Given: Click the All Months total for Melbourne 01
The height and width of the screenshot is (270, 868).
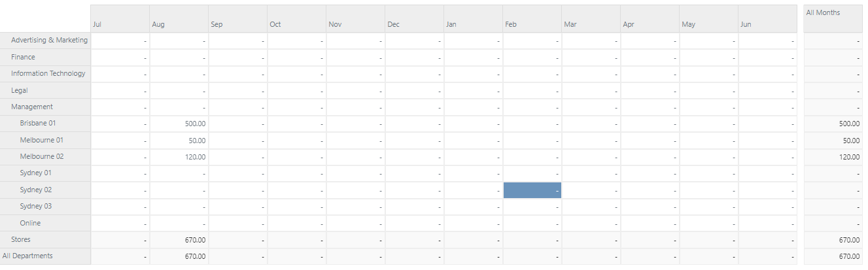Looking at the screenshot, I should coord(833,141).
